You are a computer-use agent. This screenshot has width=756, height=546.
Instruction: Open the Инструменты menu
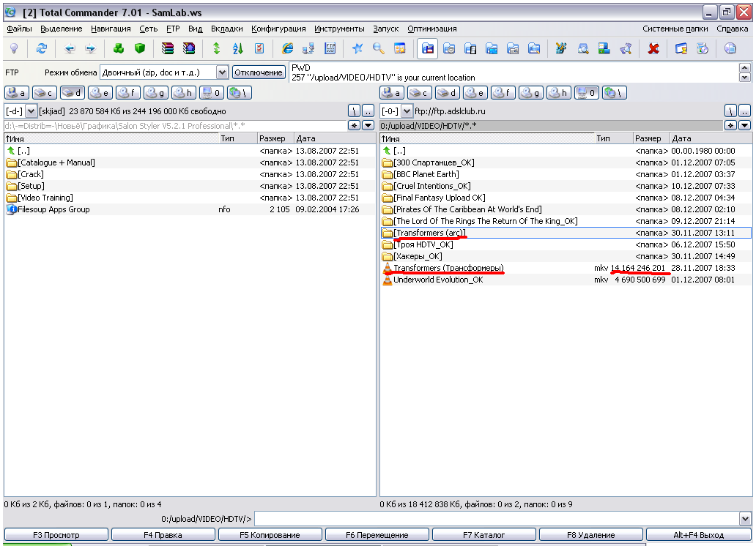click(x=339, y=29)
